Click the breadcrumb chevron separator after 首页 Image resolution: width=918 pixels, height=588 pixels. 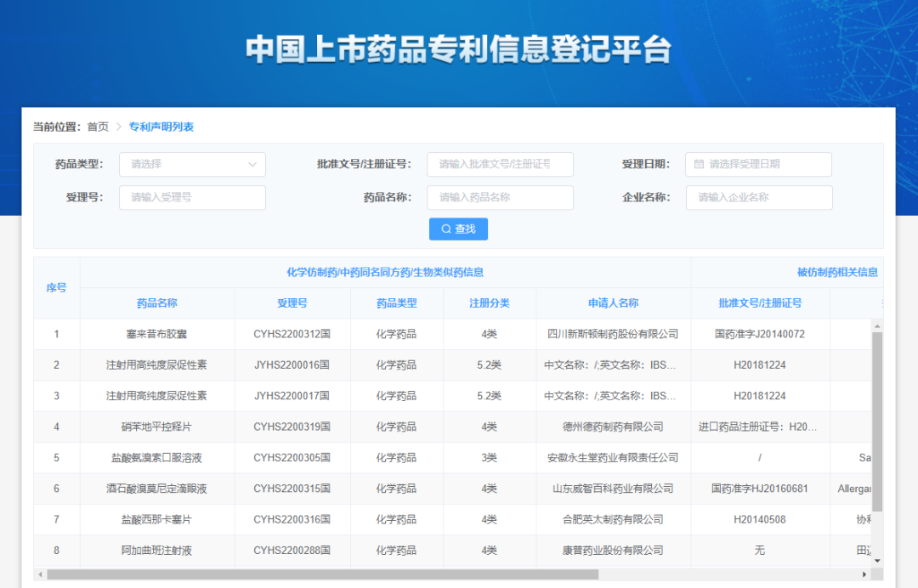tap(119, 127)
